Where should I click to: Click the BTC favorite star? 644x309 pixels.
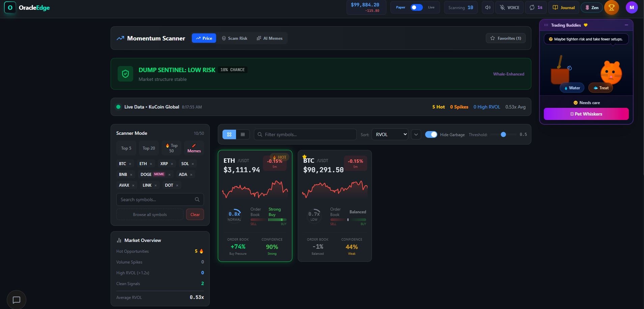(304, 157)
